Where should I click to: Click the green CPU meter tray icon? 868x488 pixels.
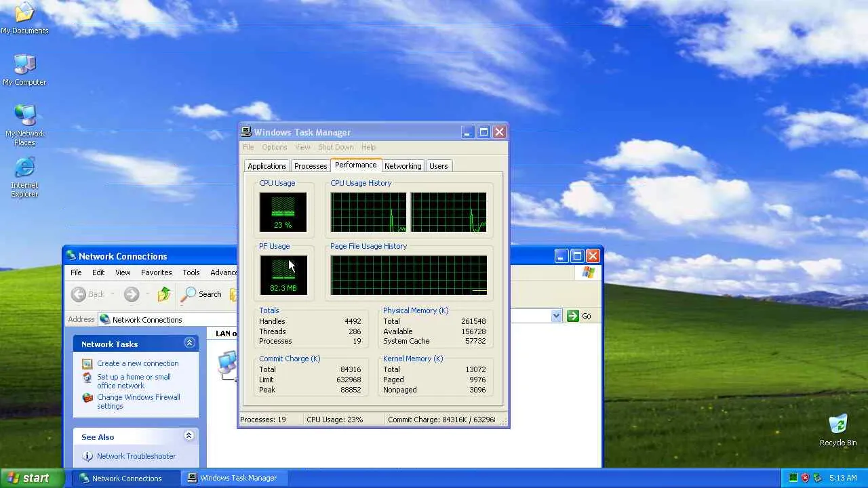pos(793,478)
